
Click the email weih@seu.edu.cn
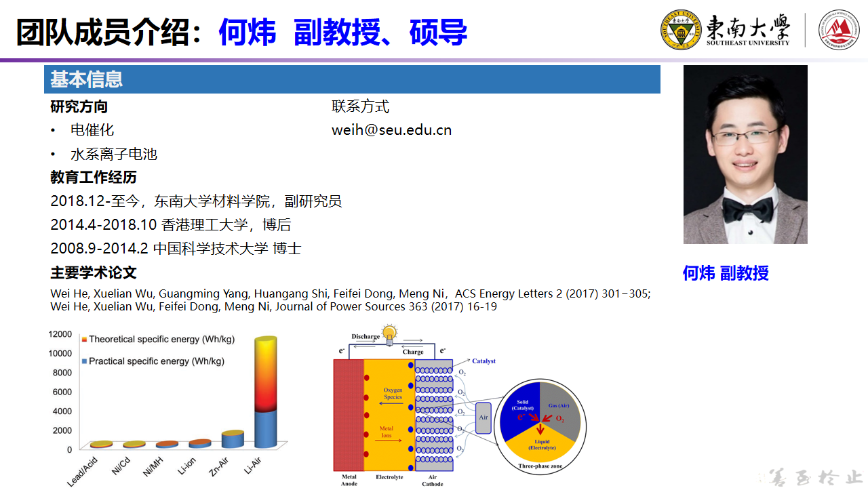click(391, 129)
